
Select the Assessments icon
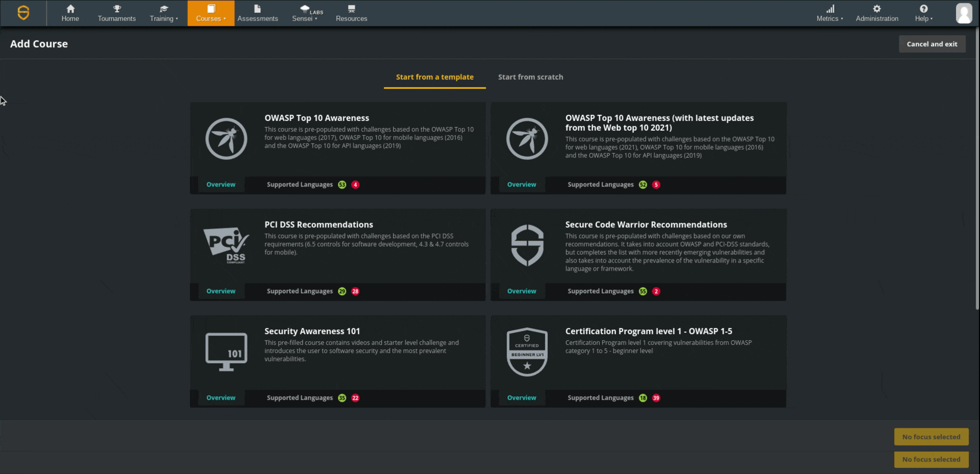257,9
